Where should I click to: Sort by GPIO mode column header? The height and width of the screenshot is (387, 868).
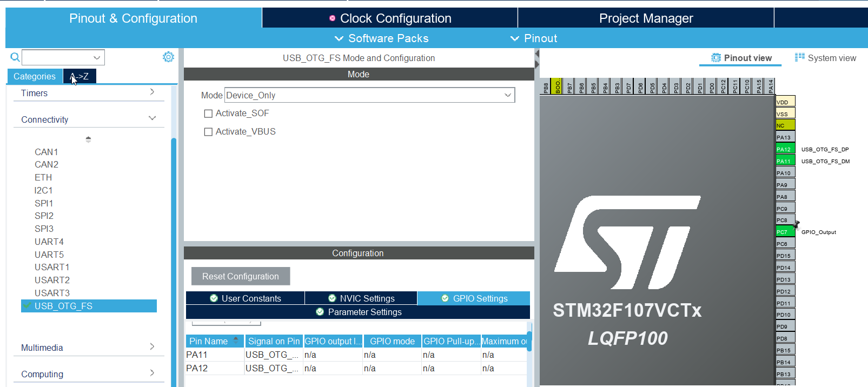[392, 341]
